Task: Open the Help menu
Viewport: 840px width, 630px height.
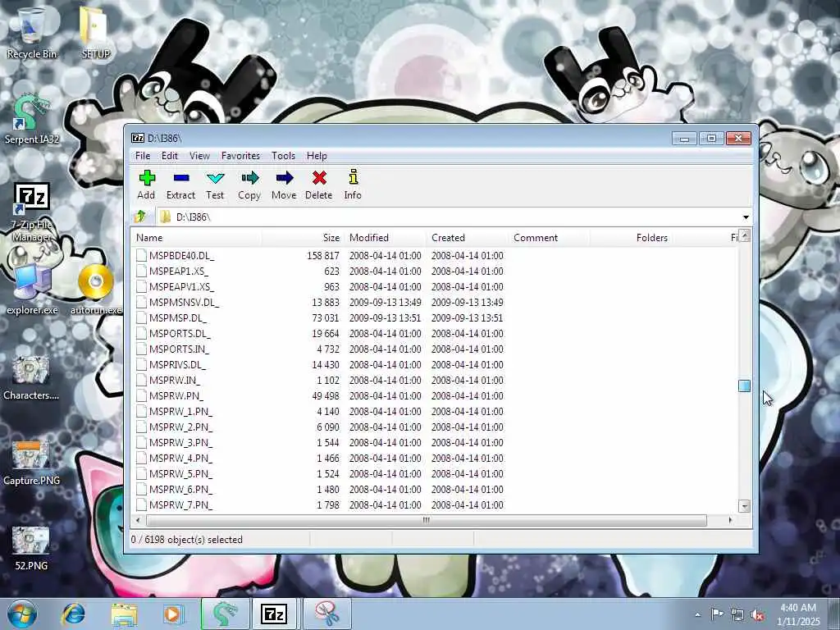Action: click(x=317, y=156)
